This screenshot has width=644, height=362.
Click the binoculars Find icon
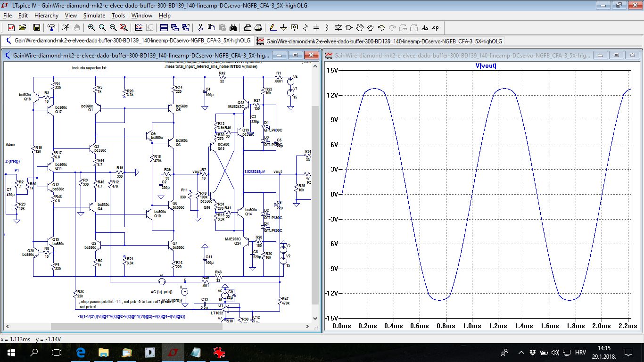[233, 28]
